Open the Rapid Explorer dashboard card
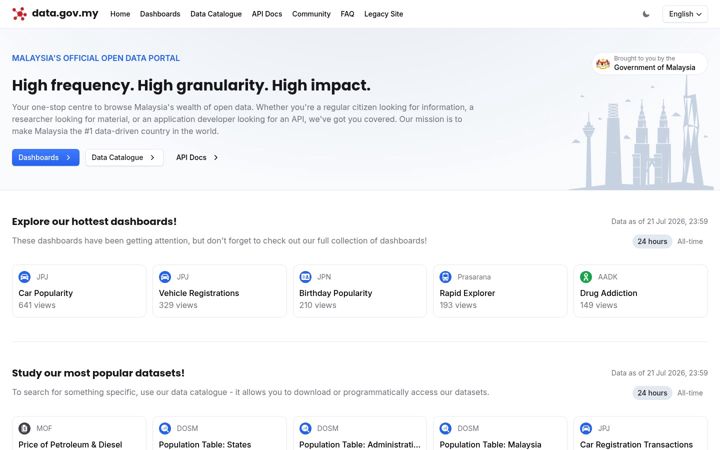This screenshot has width=720, height=450. click(500, 291)
